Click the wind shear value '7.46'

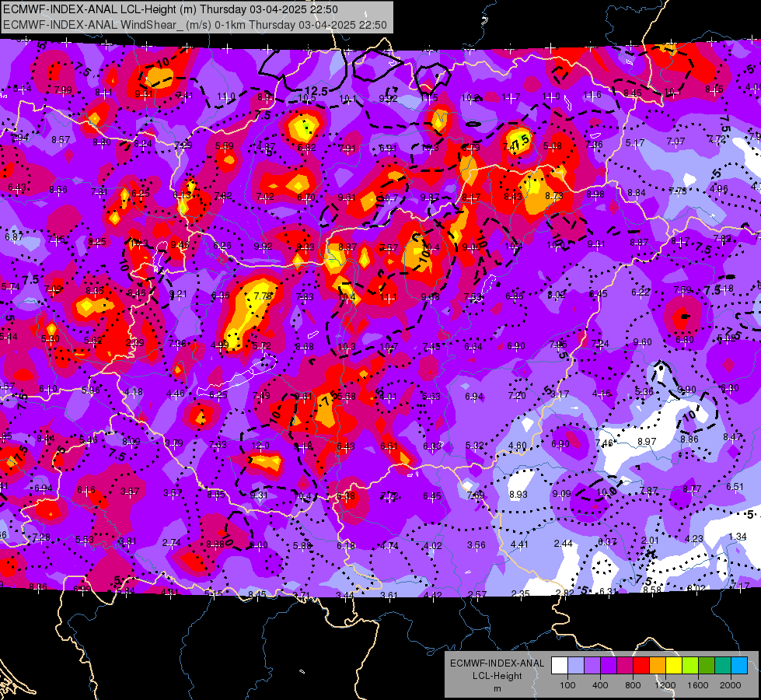coord(604,443)
